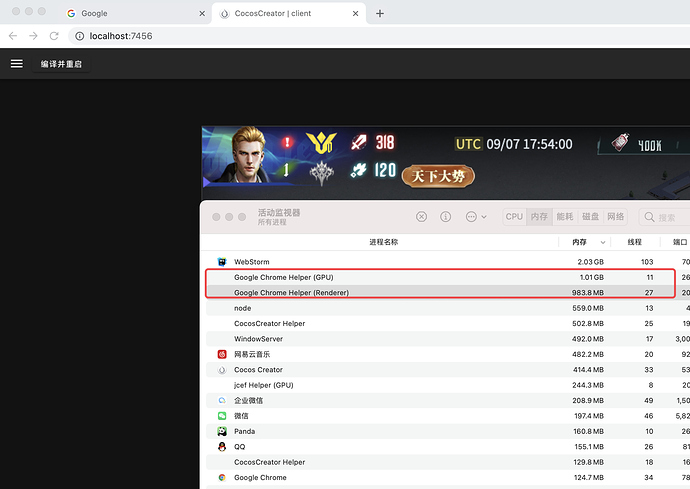
Task: Click the 120 stat icon
Action: click(x=359, y=170)
